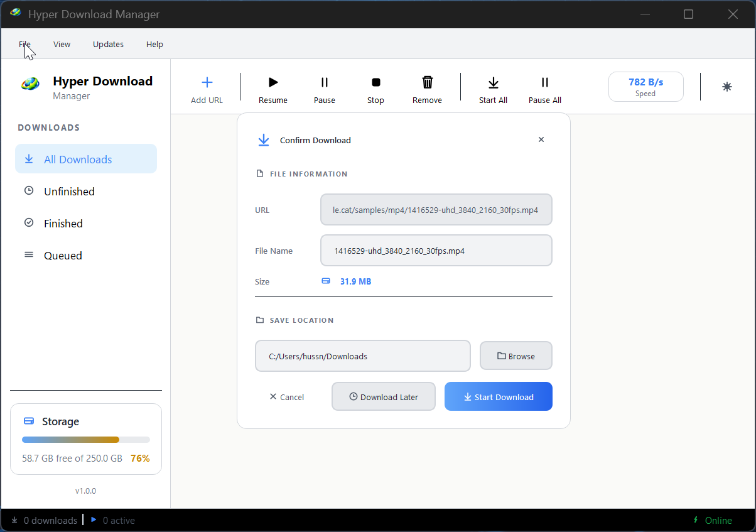Image resolution: width=756 pixels, height=532 pixels.
Task: Click Start Download in the dialog
Action: pyautogui.click(x=498, y=396)
